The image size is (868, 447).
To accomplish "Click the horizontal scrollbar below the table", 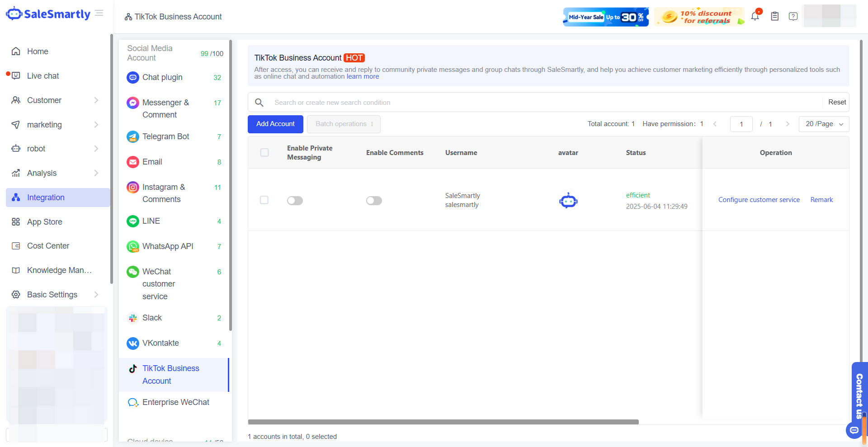I will click(x=443, y=422).
